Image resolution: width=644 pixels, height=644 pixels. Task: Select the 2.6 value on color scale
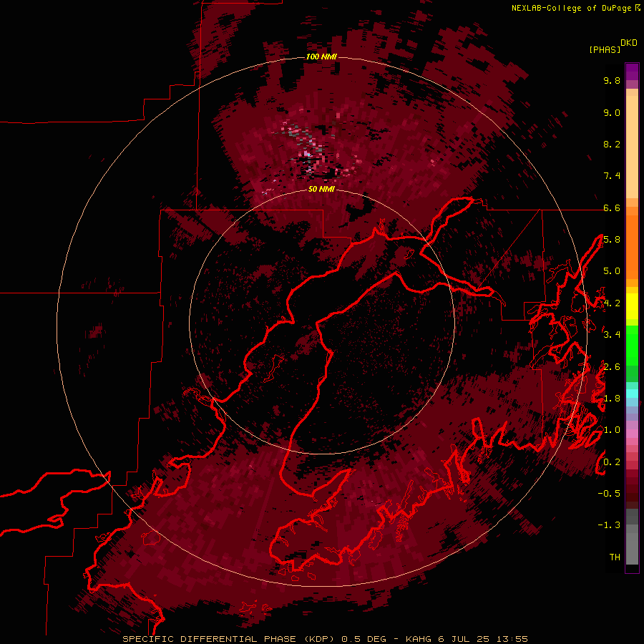click(612, 367)
